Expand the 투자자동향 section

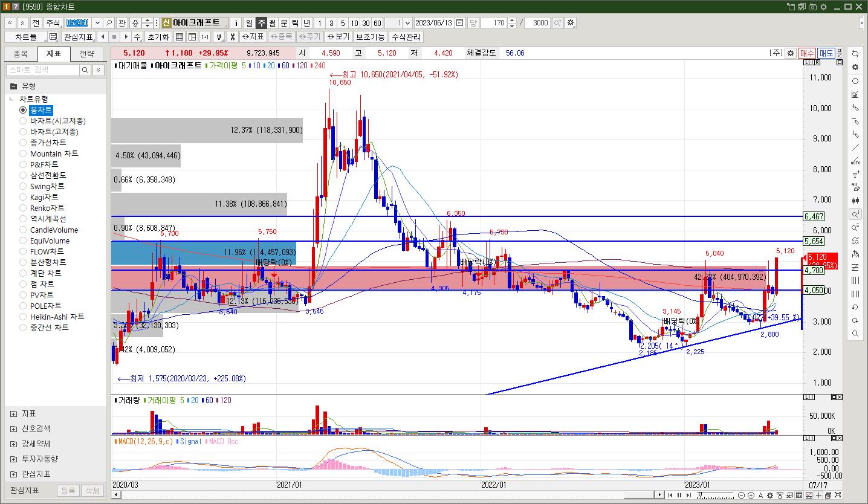click(13, 459)
